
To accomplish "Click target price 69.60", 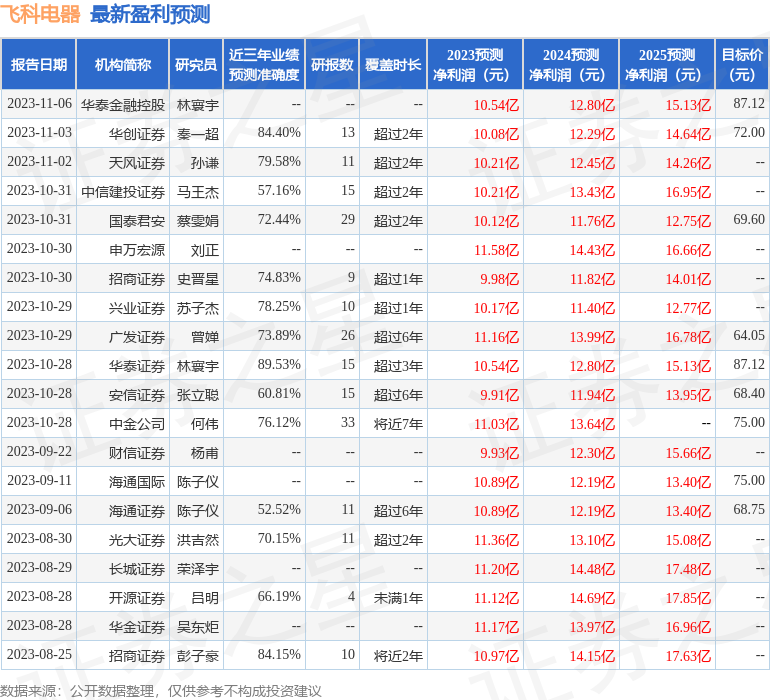I will 749,219.
